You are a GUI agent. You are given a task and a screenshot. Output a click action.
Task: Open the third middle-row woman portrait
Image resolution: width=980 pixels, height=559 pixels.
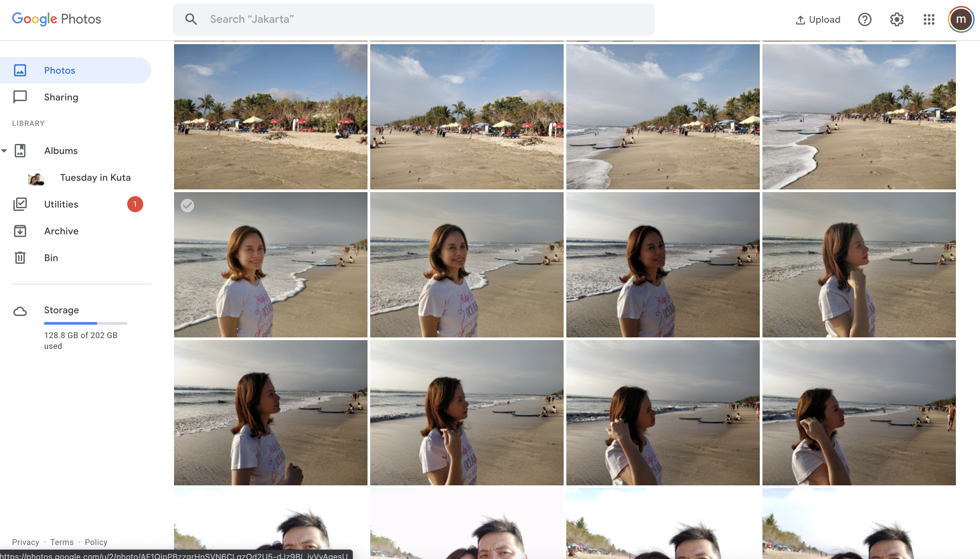(x=663, y=265)
